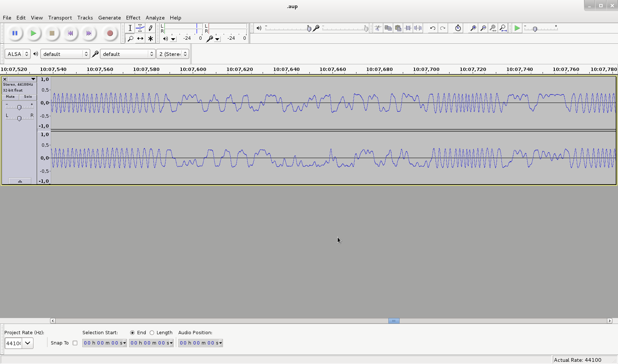The height and width of the screenshot is (364, 618).
Task: Skip to end of the project
Action: [x=89, y=33]
